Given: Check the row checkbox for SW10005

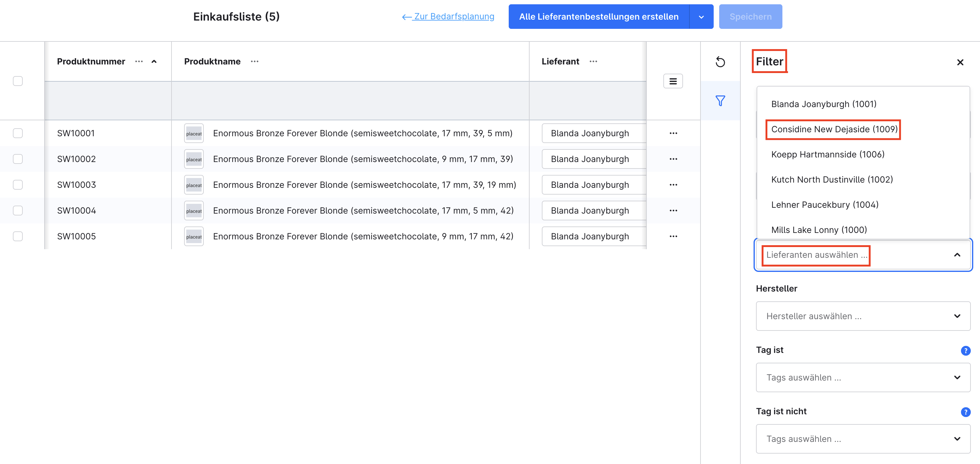Looking at the screenshot, I should click(17, 236).
